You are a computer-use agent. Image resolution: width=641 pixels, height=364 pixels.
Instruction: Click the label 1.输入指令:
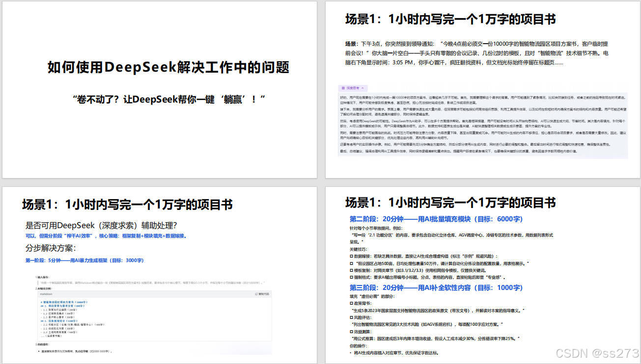click(42, 277)
